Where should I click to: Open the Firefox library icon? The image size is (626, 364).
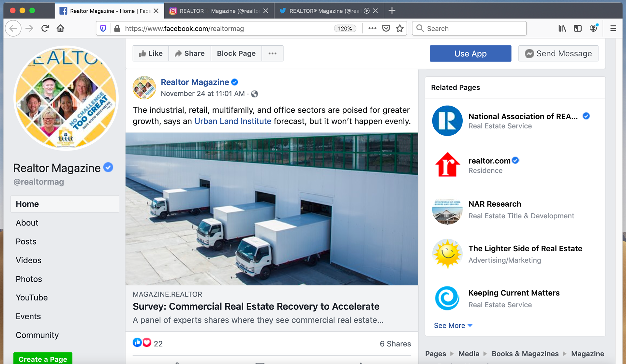(x=562, y=28)
